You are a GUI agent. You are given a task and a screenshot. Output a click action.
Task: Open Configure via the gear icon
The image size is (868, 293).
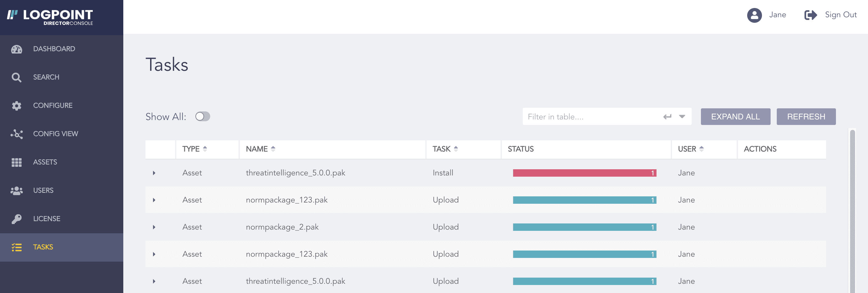(x=16, y=105)
